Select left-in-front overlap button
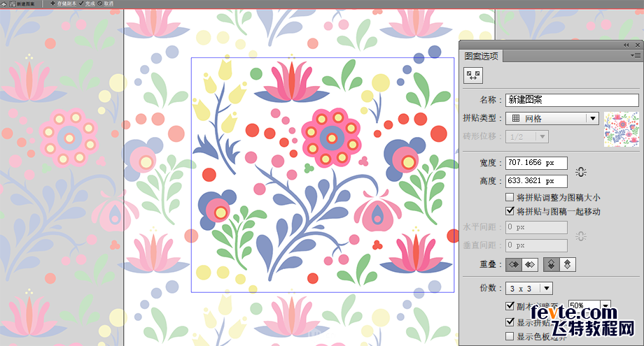 (x=514, y=265)
